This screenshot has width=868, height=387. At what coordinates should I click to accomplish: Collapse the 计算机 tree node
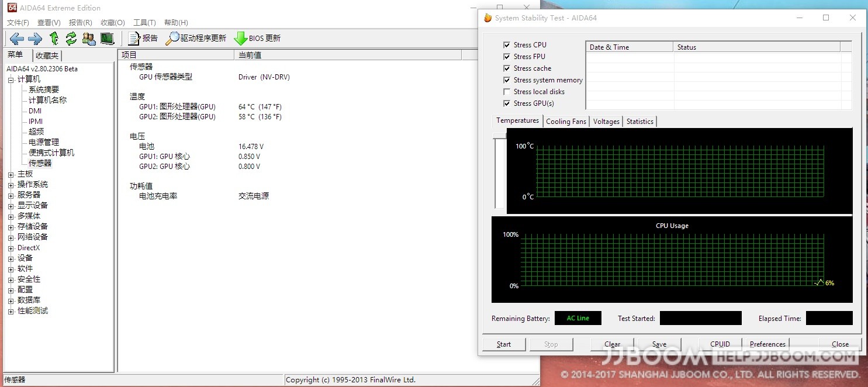tap(11, 80)
